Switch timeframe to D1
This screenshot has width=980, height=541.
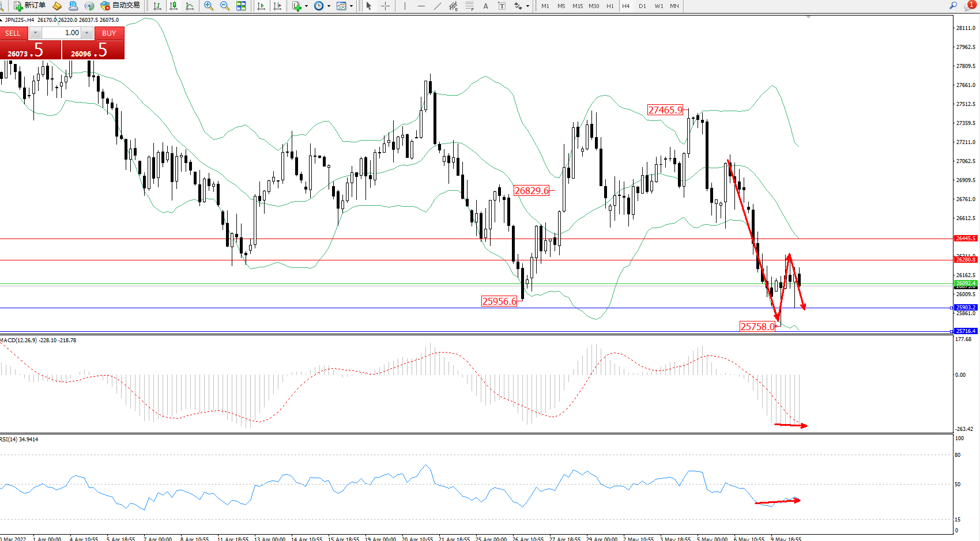(642, 6)
